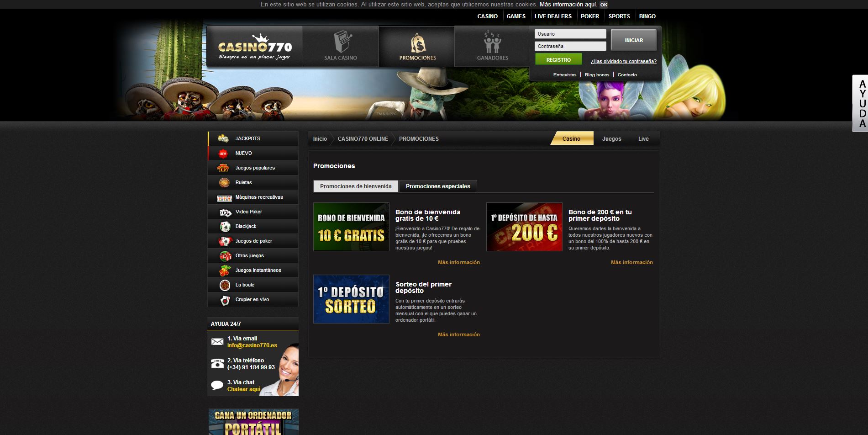Click the chat speech bubble icon
Image resolution: width=868 pixels, height=435 pixels.
tap(217, 385)
